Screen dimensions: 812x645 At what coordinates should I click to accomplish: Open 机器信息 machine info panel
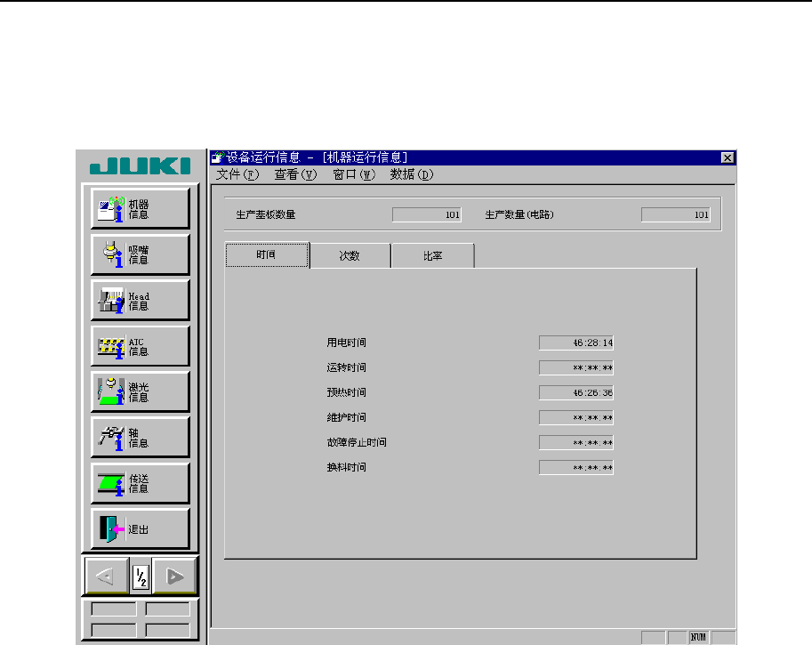[141, 208]
